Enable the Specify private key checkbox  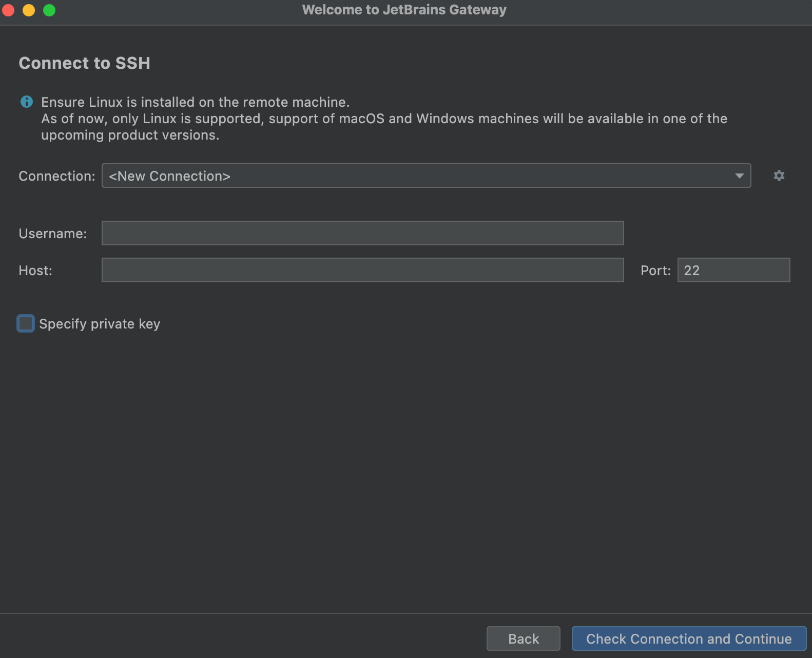tap(26, 323)
